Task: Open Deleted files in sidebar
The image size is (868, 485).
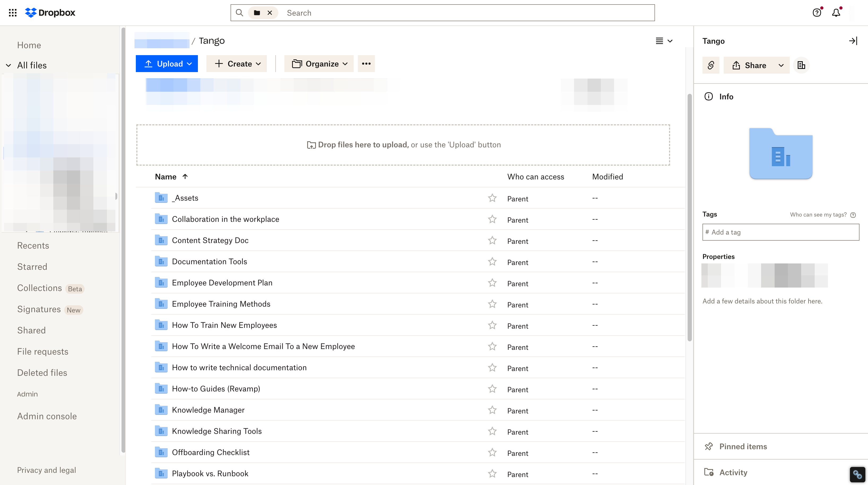Action: point(42,373)
